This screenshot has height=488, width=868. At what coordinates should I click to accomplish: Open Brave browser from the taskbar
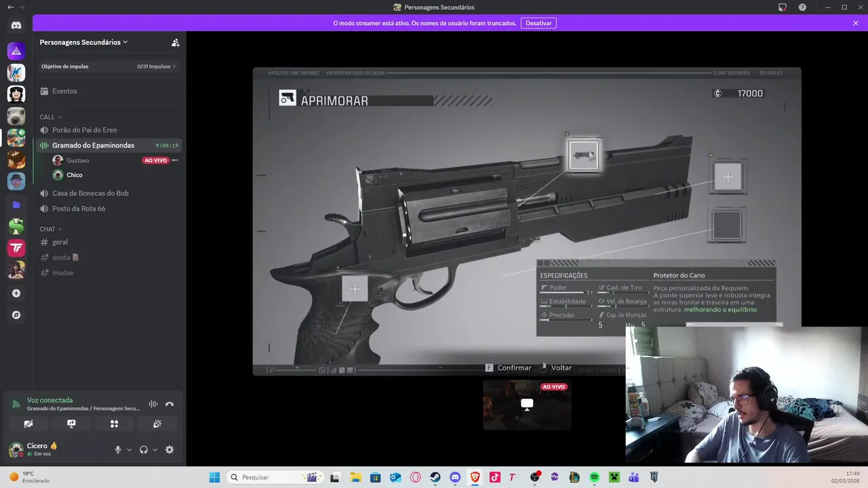click(x=475, y=477)
